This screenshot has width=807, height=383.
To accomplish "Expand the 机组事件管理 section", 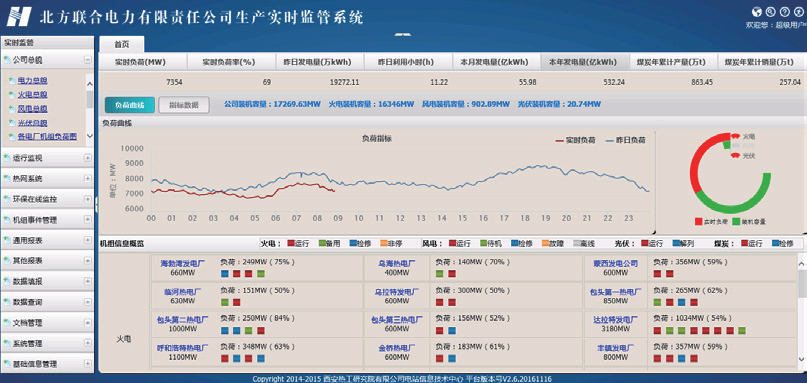I will click(87, 220).
